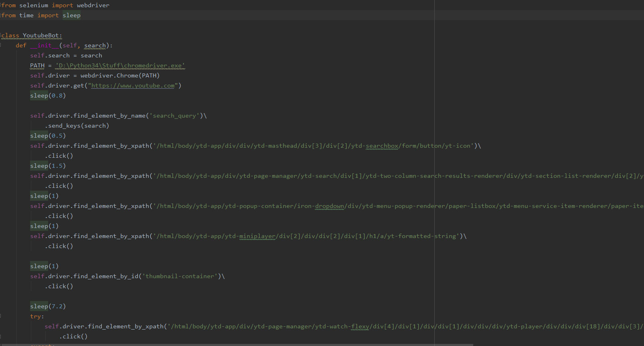Collapse the YoutubeBot class fold marker
Viewport: 644px width, 346px height.
click(x=1, y=35)
